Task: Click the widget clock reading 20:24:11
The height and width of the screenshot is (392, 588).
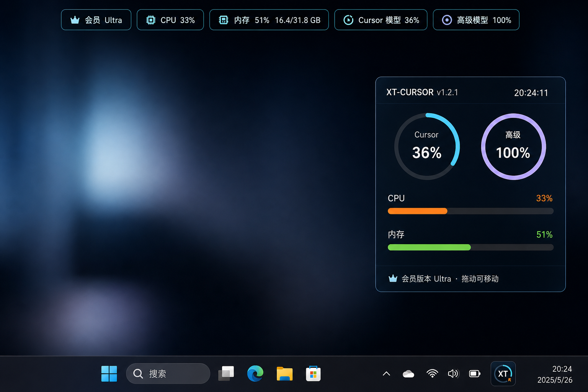Action: point(531,93)
